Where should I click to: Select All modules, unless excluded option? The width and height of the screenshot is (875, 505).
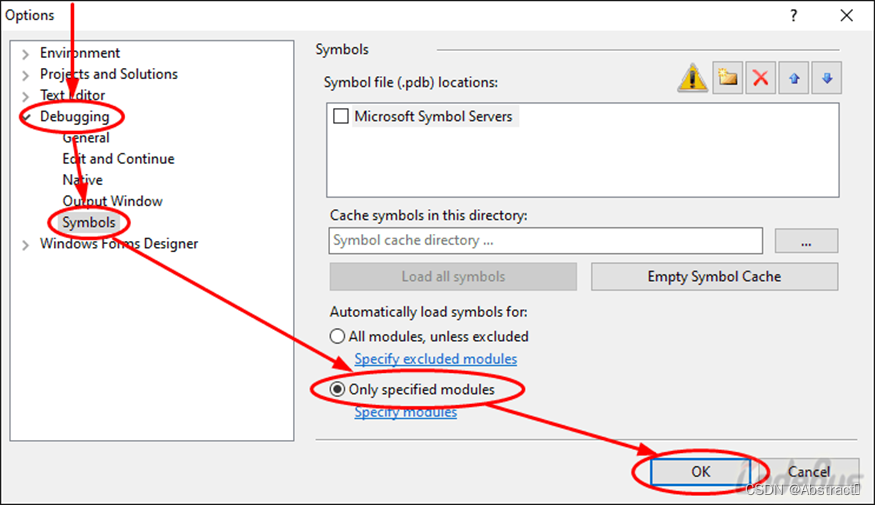337,336
